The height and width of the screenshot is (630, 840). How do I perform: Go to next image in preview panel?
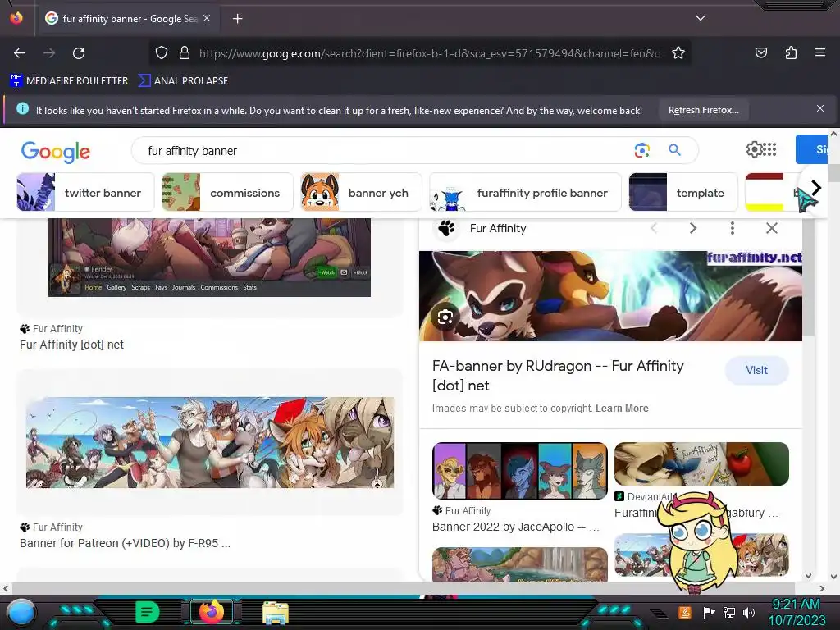[692, 228]
